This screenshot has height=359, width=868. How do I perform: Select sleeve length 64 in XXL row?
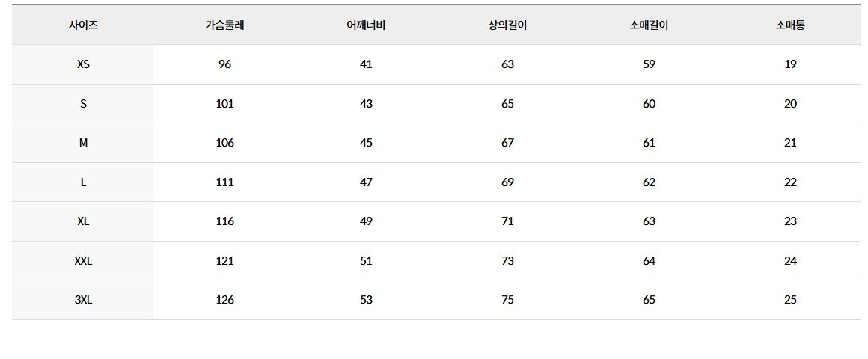pos(649,260)
